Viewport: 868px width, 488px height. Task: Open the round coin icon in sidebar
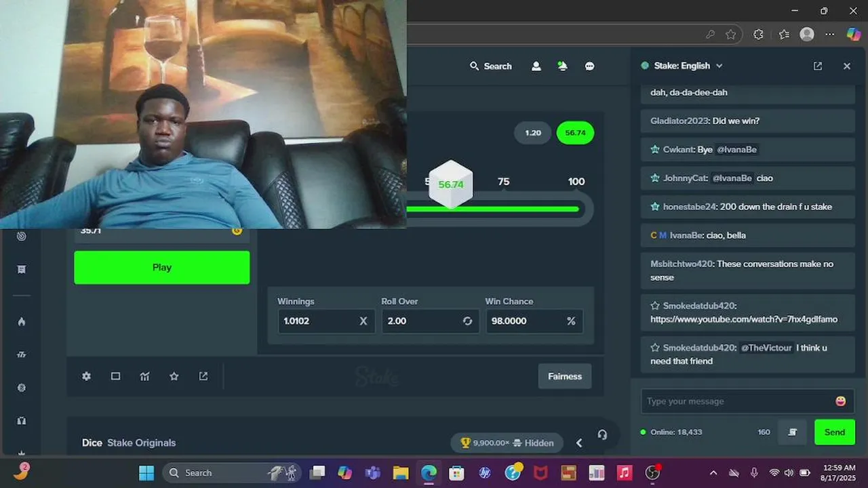(x=22, y=388)
